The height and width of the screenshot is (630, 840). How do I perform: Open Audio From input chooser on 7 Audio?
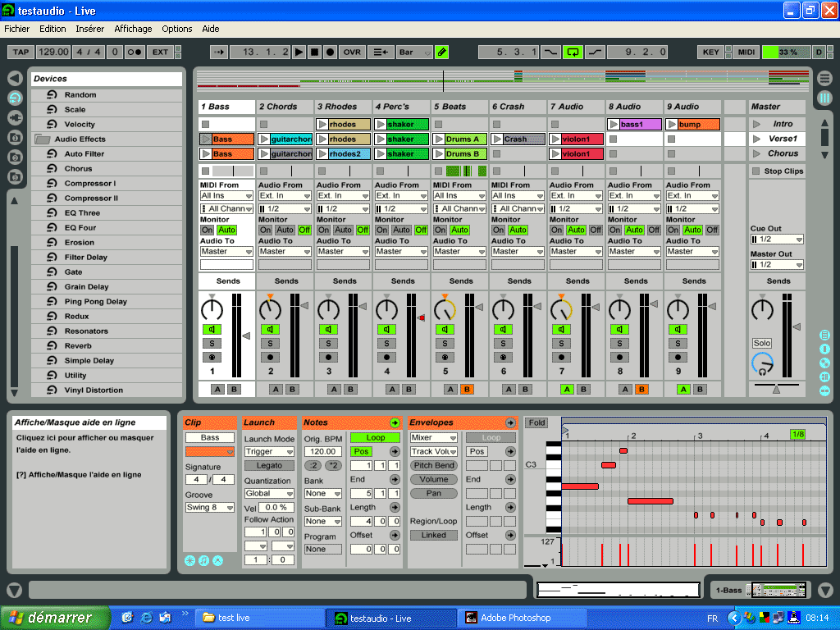[575, 196]
